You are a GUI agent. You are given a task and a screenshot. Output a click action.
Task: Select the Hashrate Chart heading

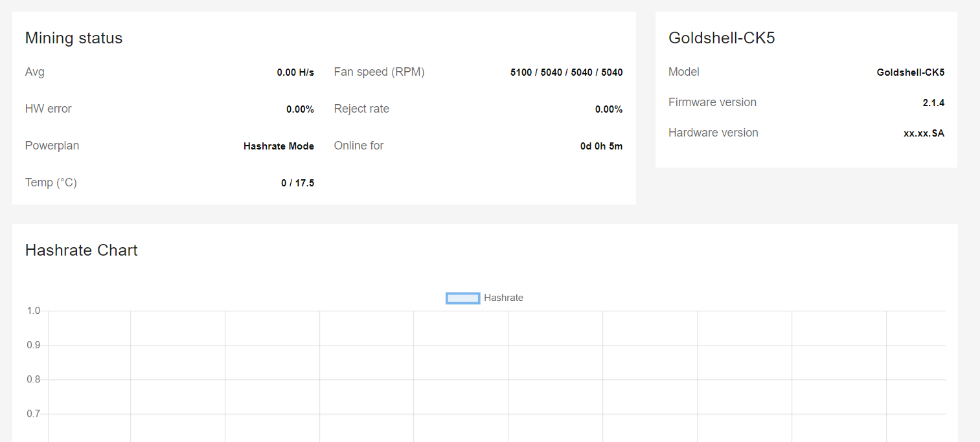pos(81,250)
